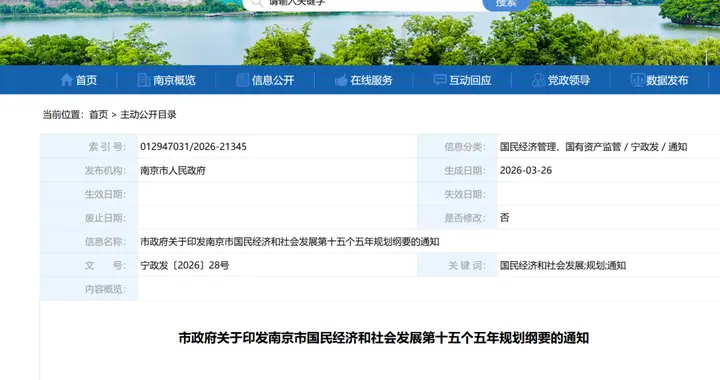Click the bold article headline

pos(384,338)
